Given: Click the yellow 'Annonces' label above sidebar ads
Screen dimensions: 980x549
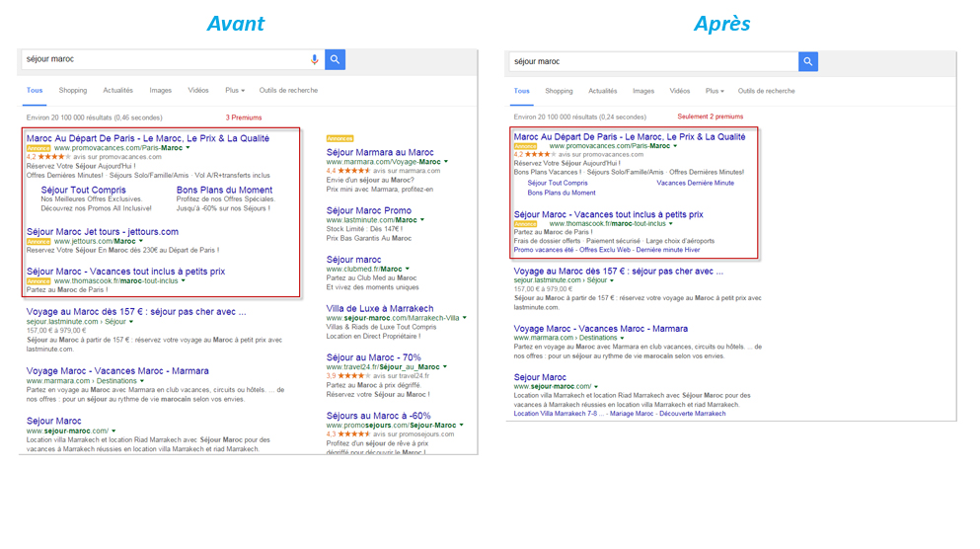Looking at the screenshot, I should click(x=340, y=139).
